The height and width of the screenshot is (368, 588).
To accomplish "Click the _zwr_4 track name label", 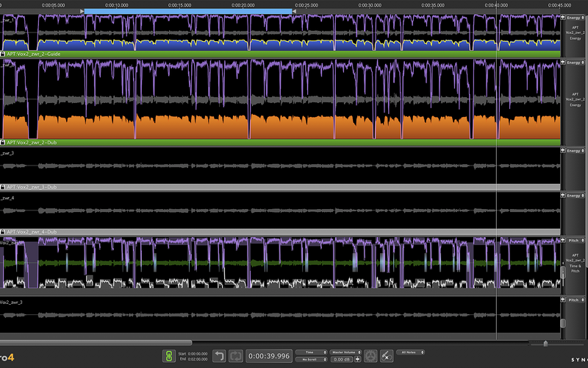I will (7, 198).
